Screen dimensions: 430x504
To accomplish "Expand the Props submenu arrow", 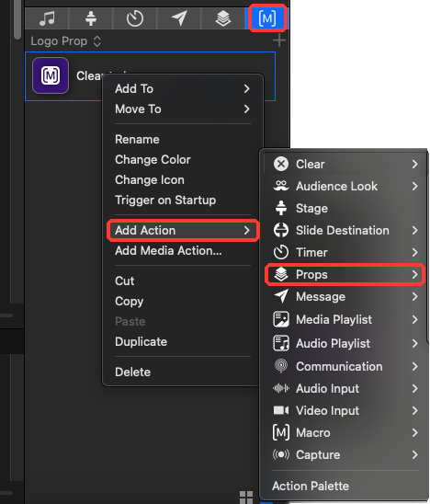I will [414, 274].
